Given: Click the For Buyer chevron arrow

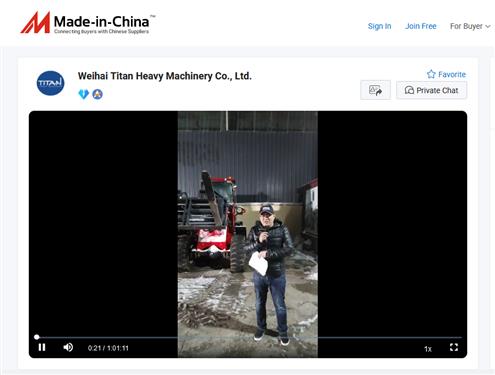Looking at the screenshot, I should click(x=488, y=26).
